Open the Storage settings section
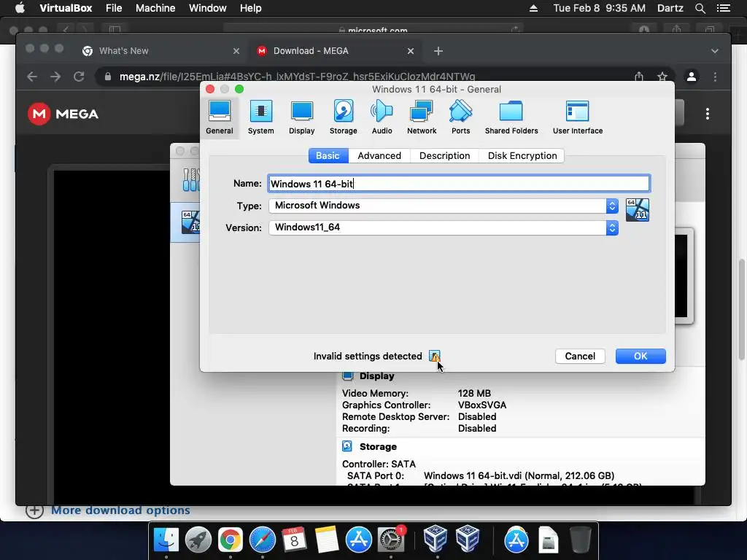Viewport: 747px width, 560px height. click(x=343, y=117)
